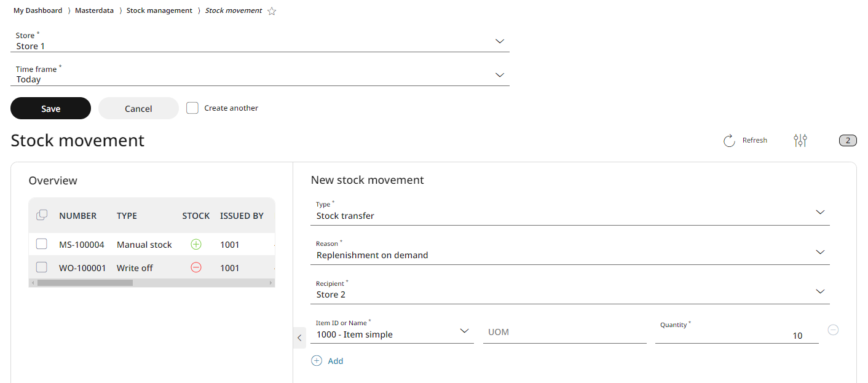The height and width of the screenshot is (383, 868).
Task: Check the MS-100004 row checkbox
Action: [x=42, y=244]
